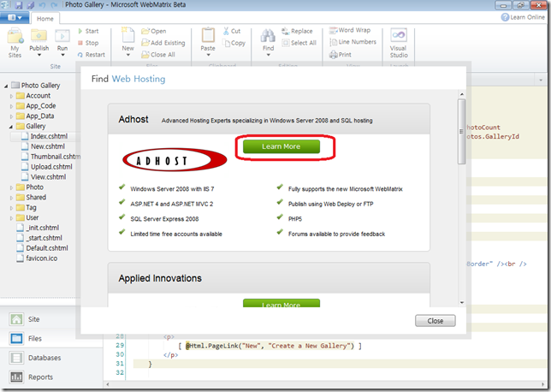Launch Visual Studio
551x392 pixels.
pyautogui.click(x=399, y=43)
